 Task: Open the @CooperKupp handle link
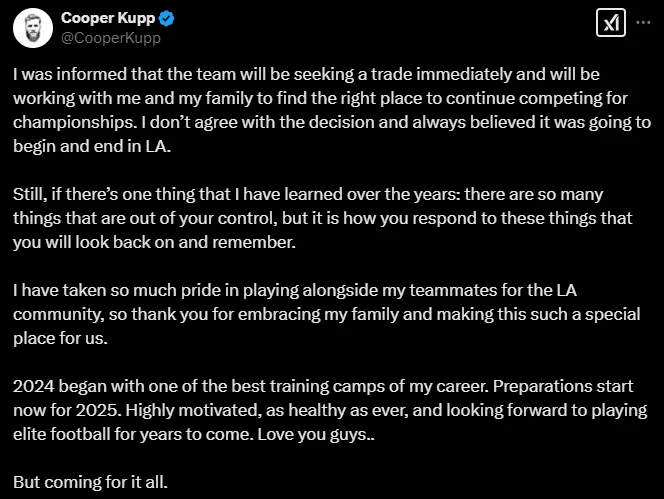coord(110,38)
